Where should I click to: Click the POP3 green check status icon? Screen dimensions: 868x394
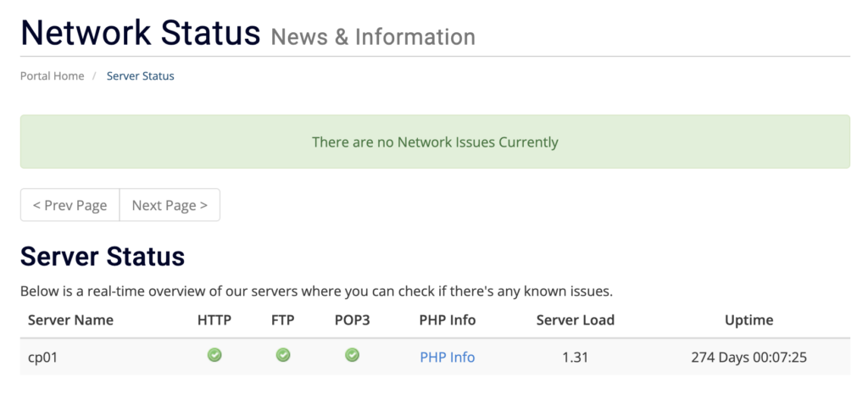point(352,356)
